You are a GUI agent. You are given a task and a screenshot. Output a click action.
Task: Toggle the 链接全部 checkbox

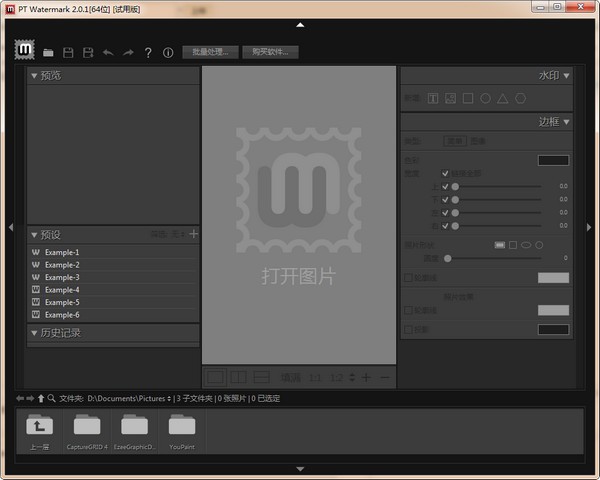click(x=446, y=173)
